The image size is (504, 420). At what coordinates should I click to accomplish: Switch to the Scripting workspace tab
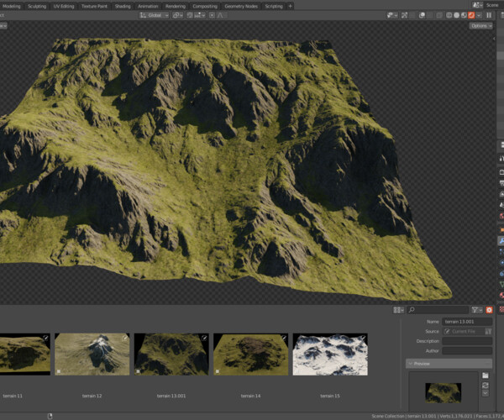pyautogui.click(x=274, y=6)
